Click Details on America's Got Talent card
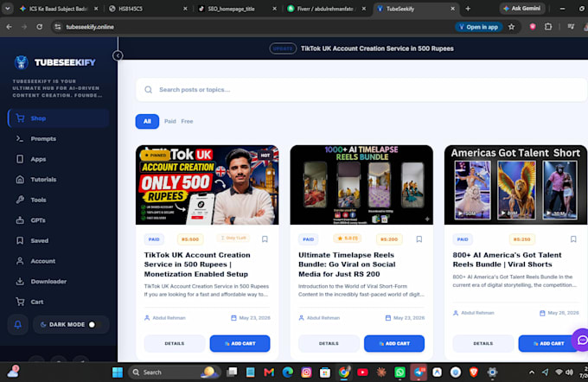The width and height of the screenshot is (588, 382). click(x=483, y=343)
